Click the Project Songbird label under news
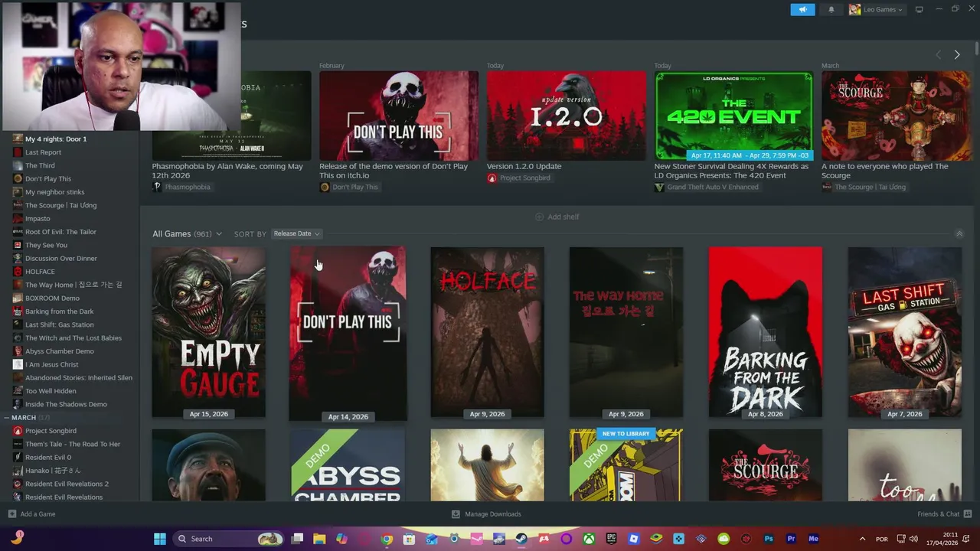980x551 pixels. click(518, 178)
